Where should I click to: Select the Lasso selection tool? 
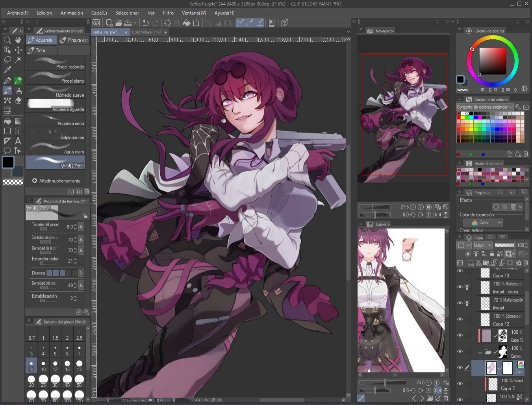(x=7, y=60)
